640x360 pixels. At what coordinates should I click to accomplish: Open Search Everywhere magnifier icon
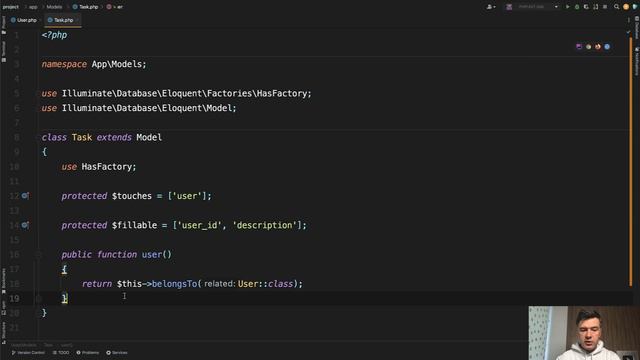(x=616, y=7)
